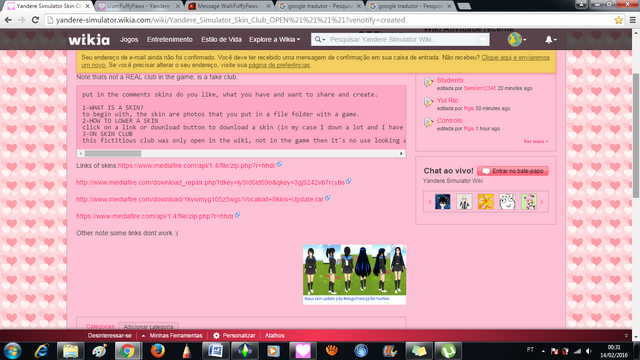Viewport: 640px width, 360px height.
Task: Open the notifications bell icon
Action: (x=549, y=40)
